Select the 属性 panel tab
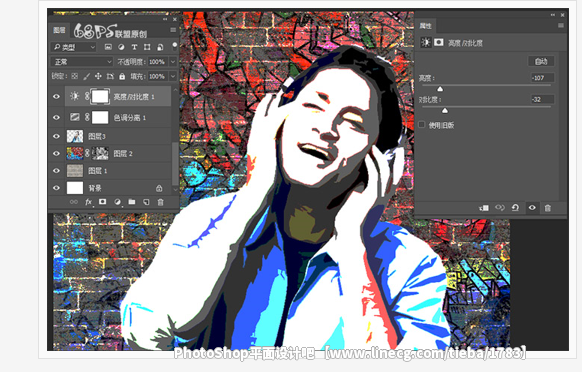 [x=426, y=26]
